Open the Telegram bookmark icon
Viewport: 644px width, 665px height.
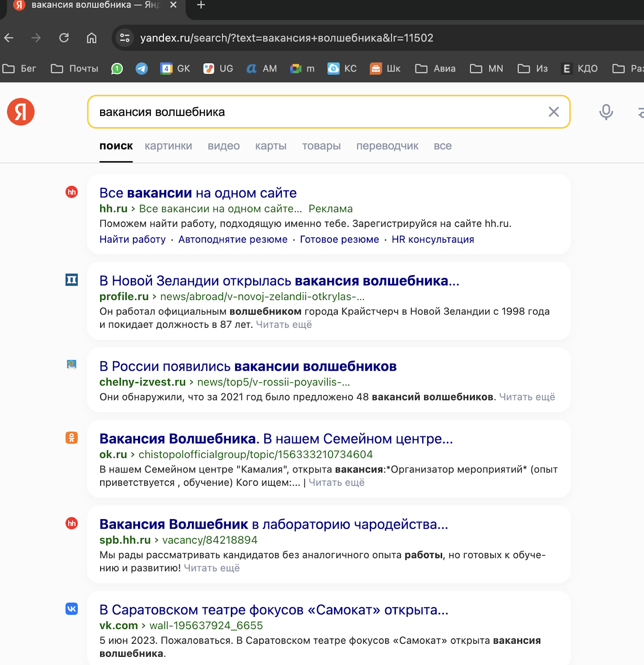point(142,69)
